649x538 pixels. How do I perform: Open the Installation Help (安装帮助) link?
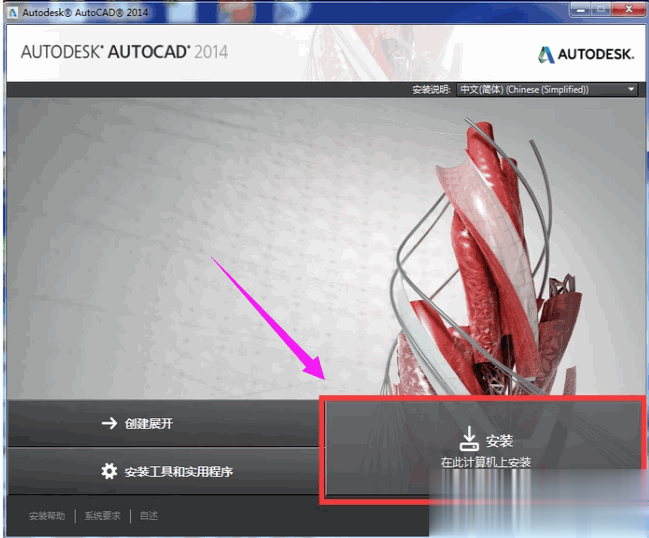pos(47,516)
